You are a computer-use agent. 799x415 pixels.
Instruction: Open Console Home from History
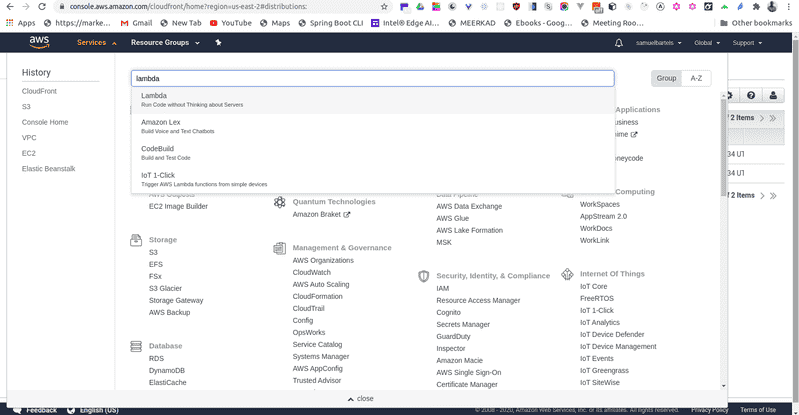(45, 122)
